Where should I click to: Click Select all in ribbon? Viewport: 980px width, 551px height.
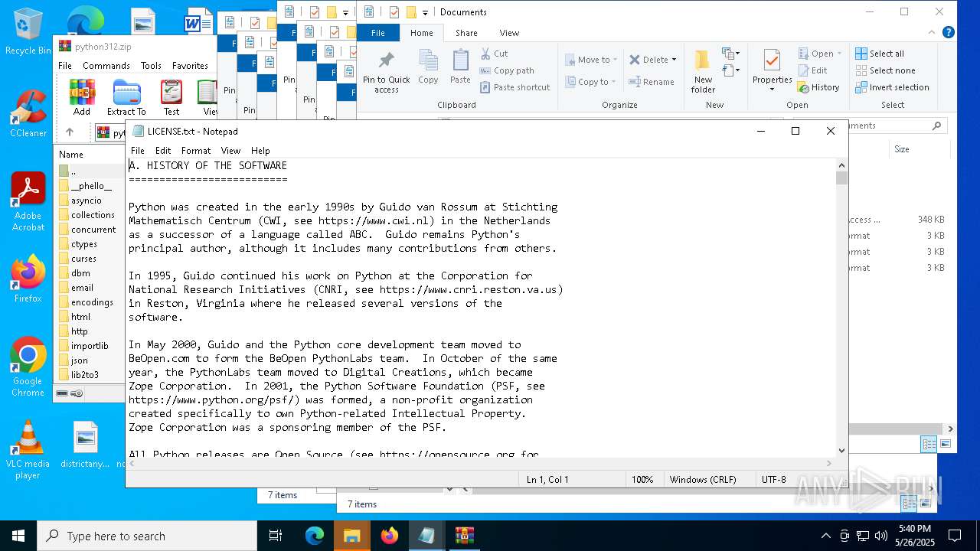tap(880, 54)
